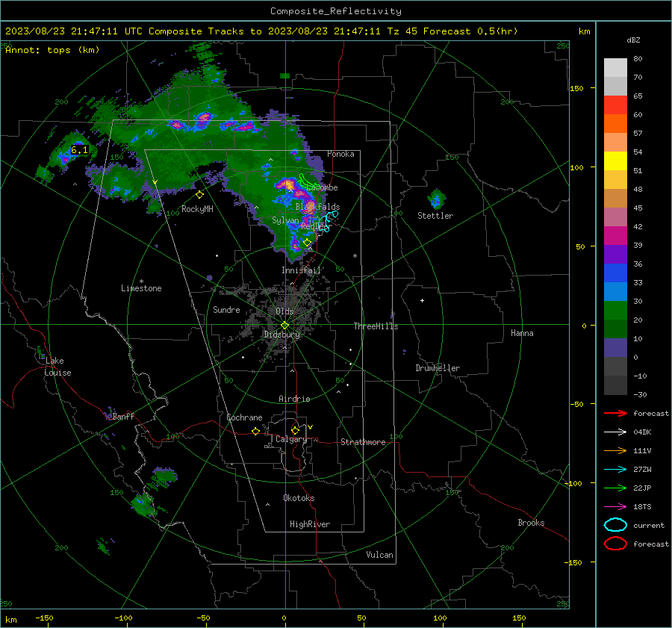The height and width of the screenshot is (628, 672).
Task: Click the Strathmore label
Action: point(363,442)
